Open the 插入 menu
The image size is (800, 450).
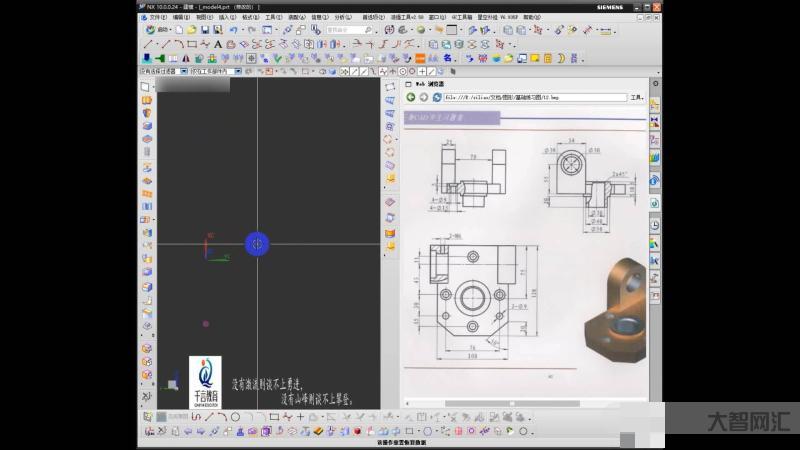227,17
